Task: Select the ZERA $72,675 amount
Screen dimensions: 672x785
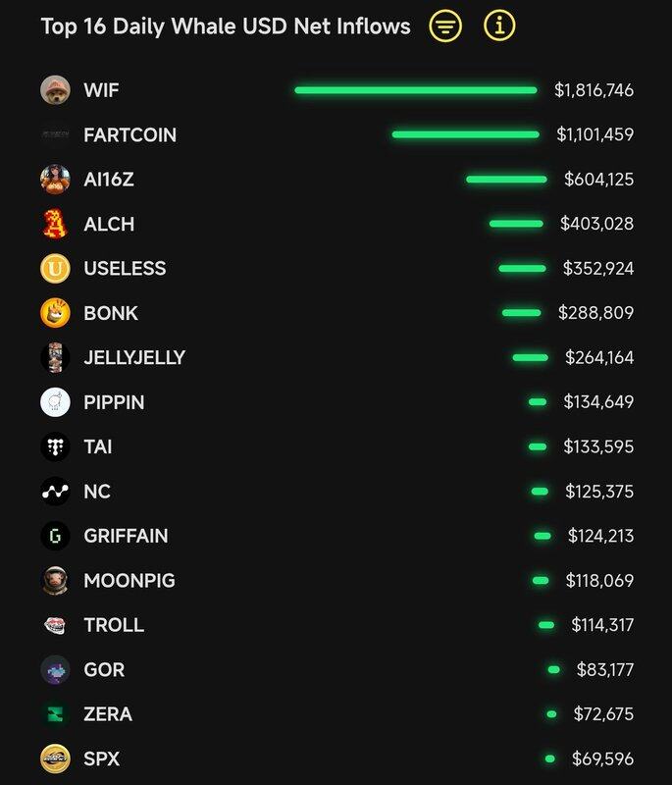Action: coord(603,714)
